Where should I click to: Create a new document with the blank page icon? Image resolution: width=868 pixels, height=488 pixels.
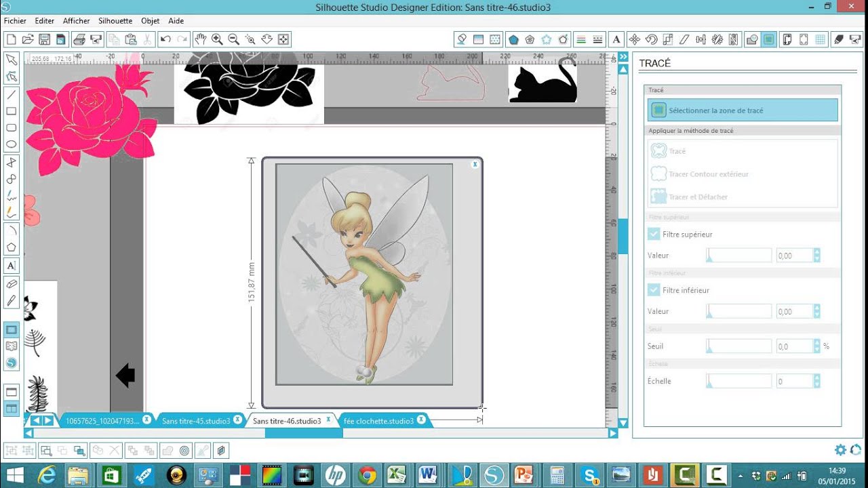point(11,39)
